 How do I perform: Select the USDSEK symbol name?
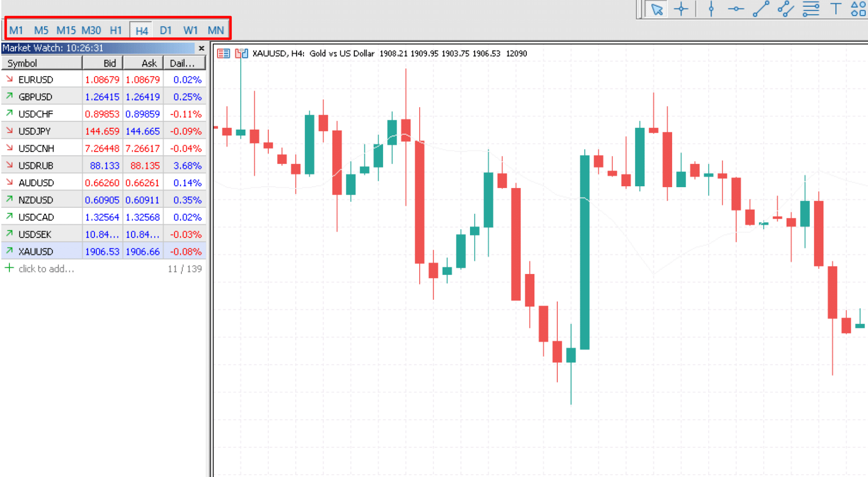[35, 234]
